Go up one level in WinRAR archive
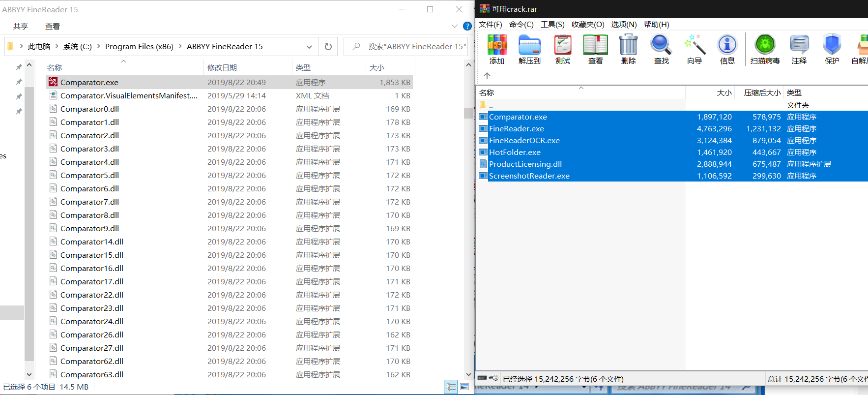 (487, 75)
